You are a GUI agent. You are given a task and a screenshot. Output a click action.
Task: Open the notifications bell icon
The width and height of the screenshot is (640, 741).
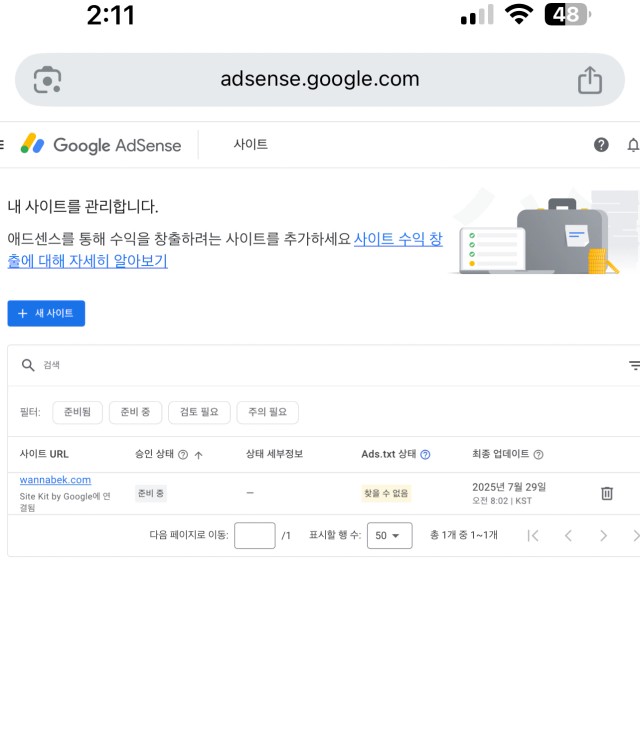coord(633,145)
